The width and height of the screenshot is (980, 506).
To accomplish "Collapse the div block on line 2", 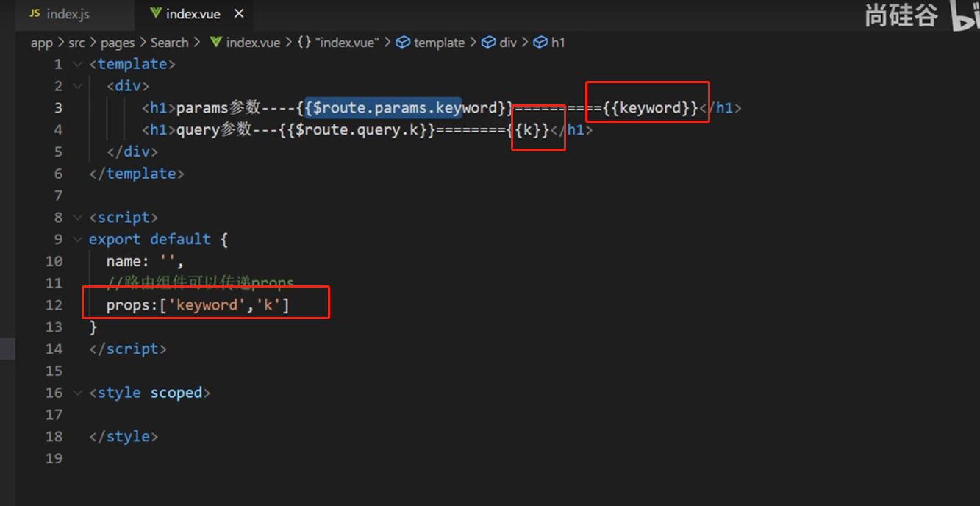I will pyautogui.click(x=78, y=87).
